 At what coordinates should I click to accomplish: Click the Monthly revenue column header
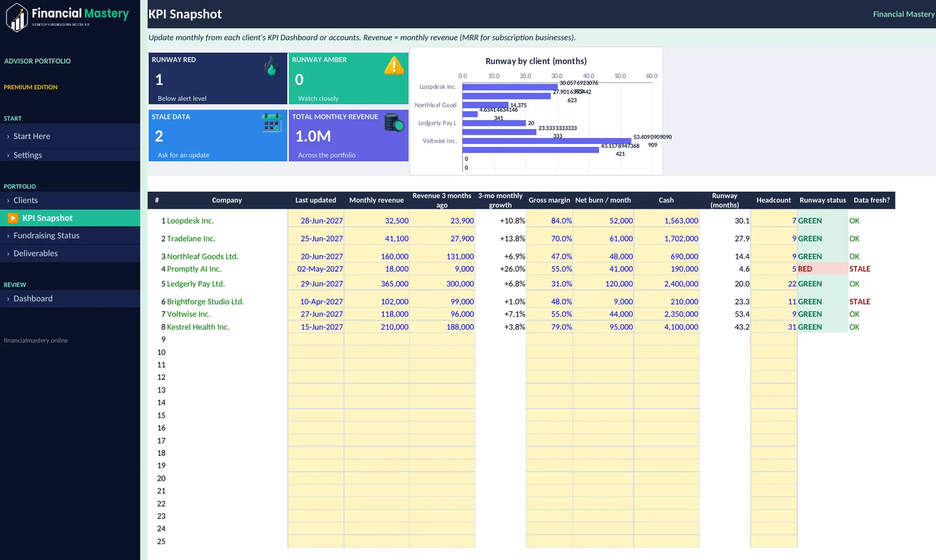pyautogui.click(x=377, y=200)
